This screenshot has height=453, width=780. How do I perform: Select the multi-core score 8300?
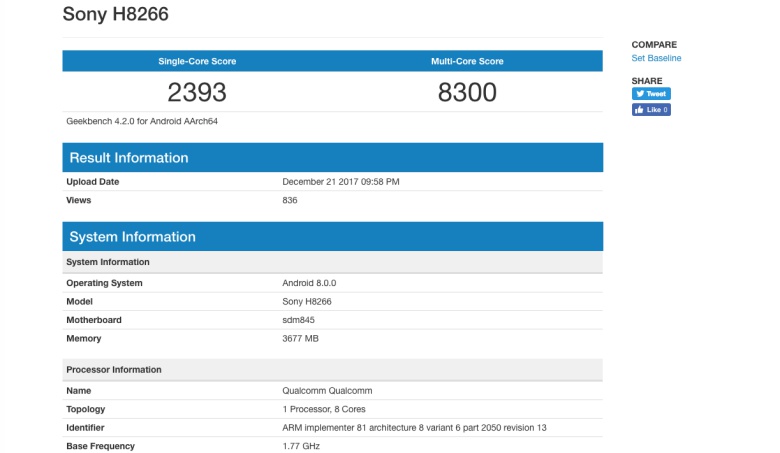click(x=467, y=93)
